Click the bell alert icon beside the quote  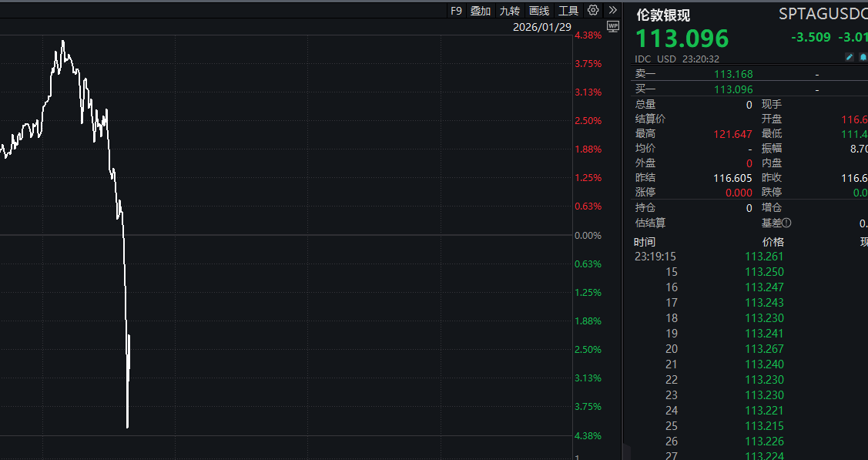click(x=863, y=58)
